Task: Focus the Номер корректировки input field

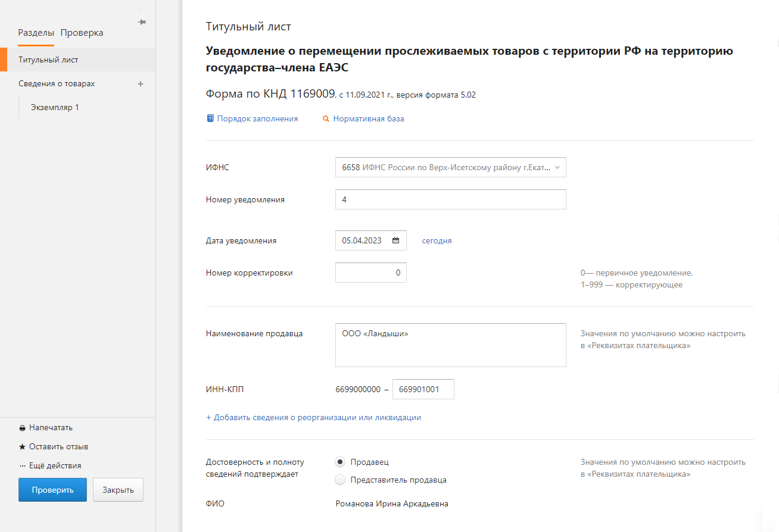Action: [x=371, y=273]
